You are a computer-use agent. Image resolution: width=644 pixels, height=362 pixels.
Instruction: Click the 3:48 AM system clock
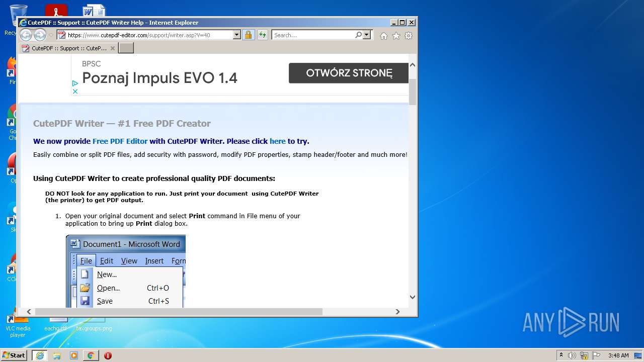618,355
